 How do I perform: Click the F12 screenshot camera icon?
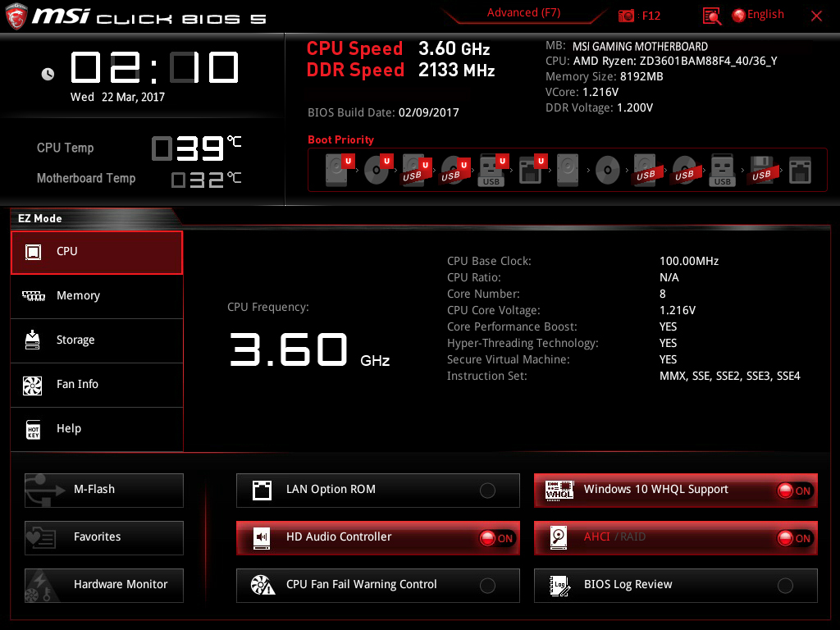[626, 16]
